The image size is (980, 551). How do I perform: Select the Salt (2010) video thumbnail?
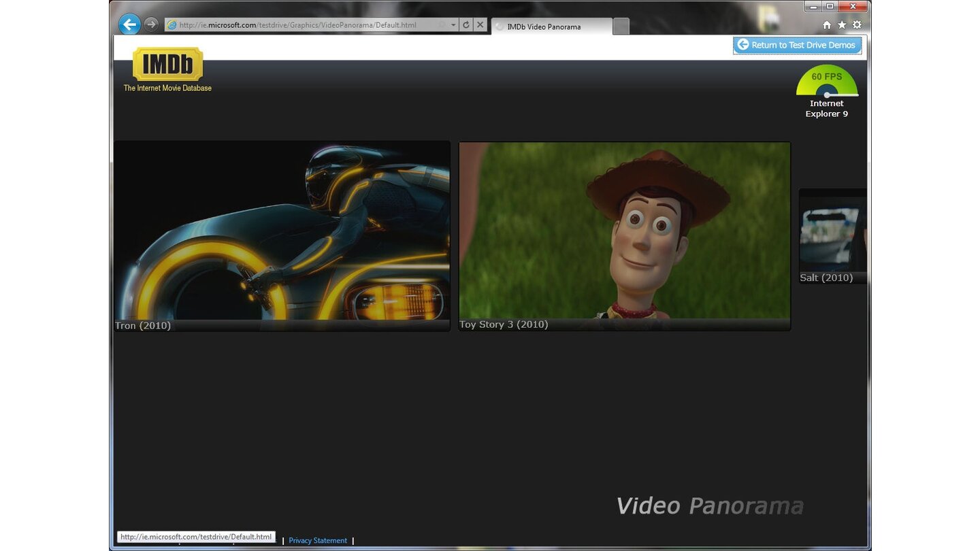click(833, 236)
